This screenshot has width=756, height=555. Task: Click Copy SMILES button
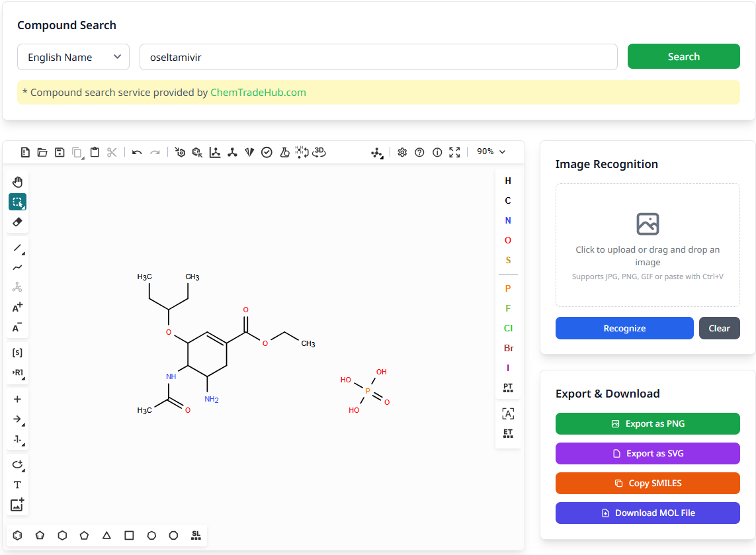tap(647, 483)
